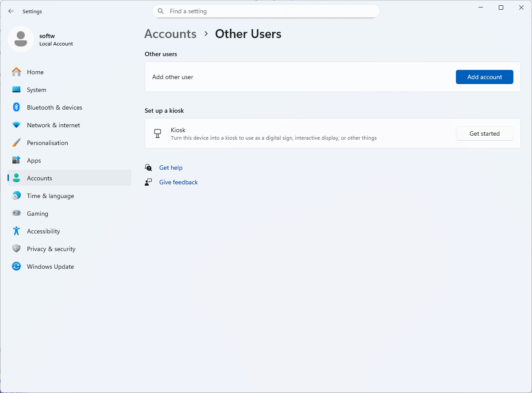Maximize the Settings window
The width and height of the screenshot is (532, 393).
(x=501, y=8)
